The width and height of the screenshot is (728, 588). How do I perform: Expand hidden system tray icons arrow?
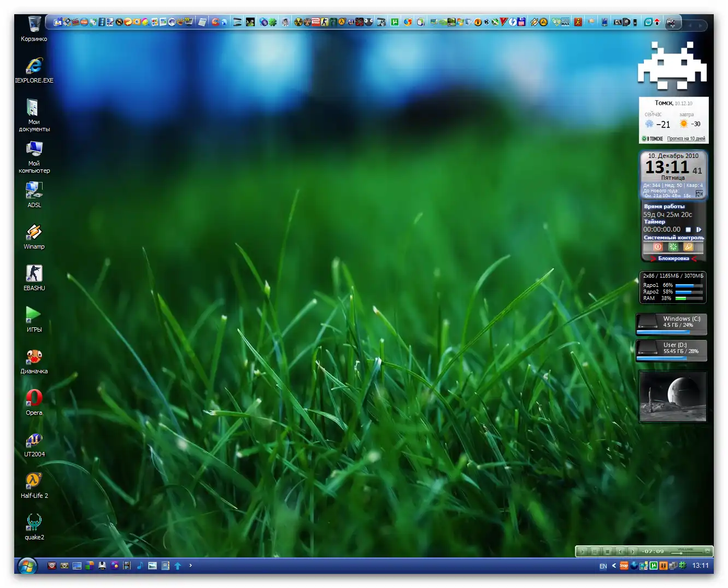coord(614,566)
